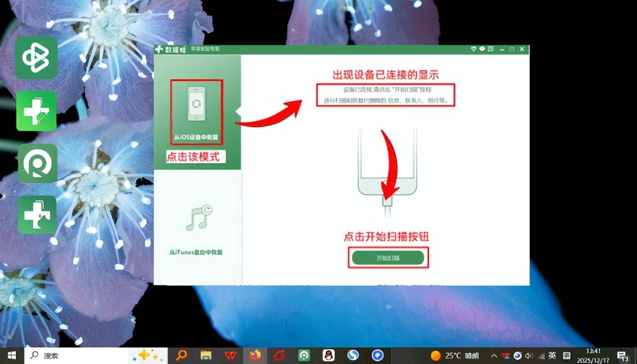Click the green 联系人 word in the description
The width and height of the screenshot is (637, 364).
click(x=413, y=101)
